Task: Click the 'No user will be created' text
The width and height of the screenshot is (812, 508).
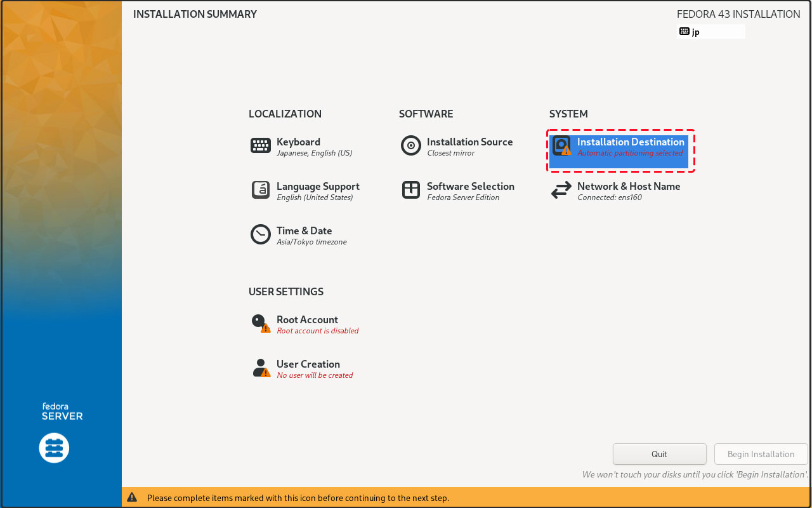Action: [315, 375]
